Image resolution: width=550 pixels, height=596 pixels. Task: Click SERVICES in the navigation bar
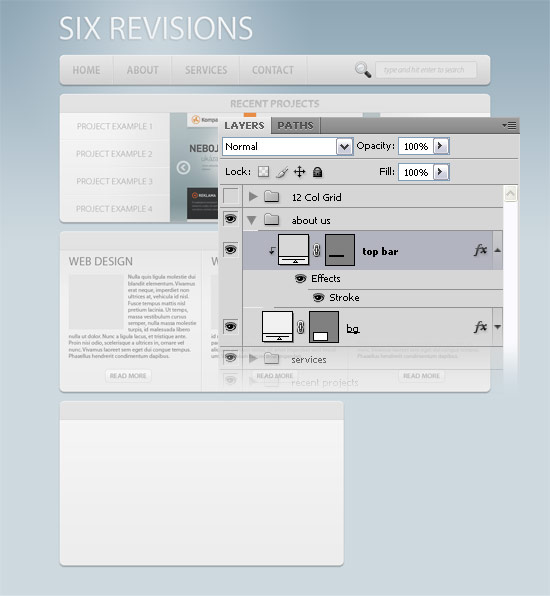(206, 70)
